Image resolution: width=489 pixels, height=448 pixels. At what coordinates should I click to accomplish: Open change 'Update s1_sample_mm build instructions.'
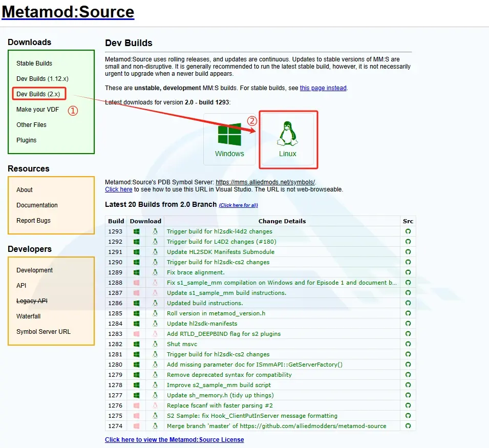(226, 293)
